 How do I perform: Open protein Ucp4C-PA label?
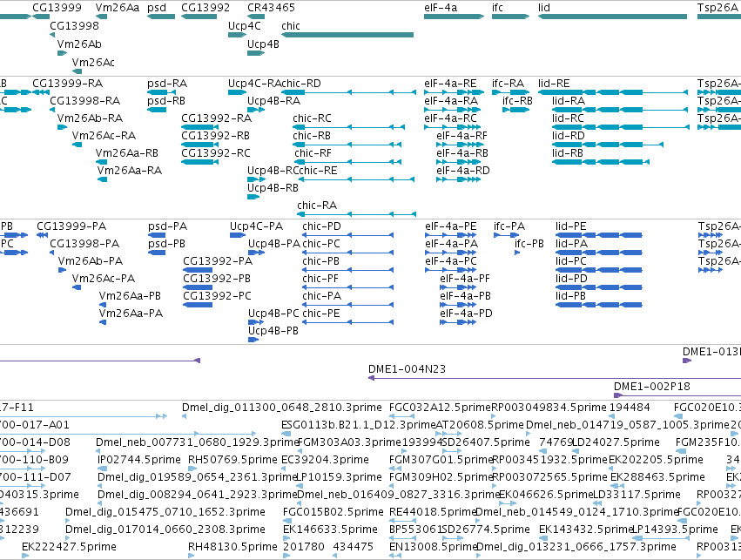[x=257, y=226]
